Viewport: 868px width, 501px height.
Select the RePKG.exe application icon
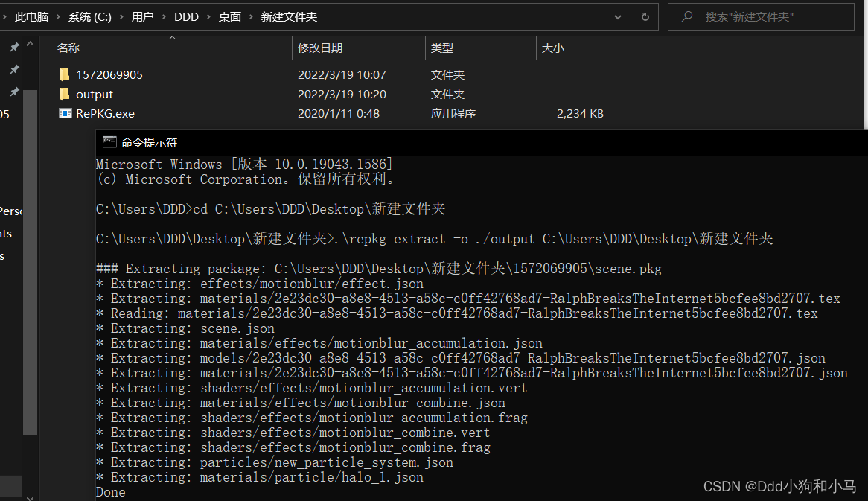(66, 113)
